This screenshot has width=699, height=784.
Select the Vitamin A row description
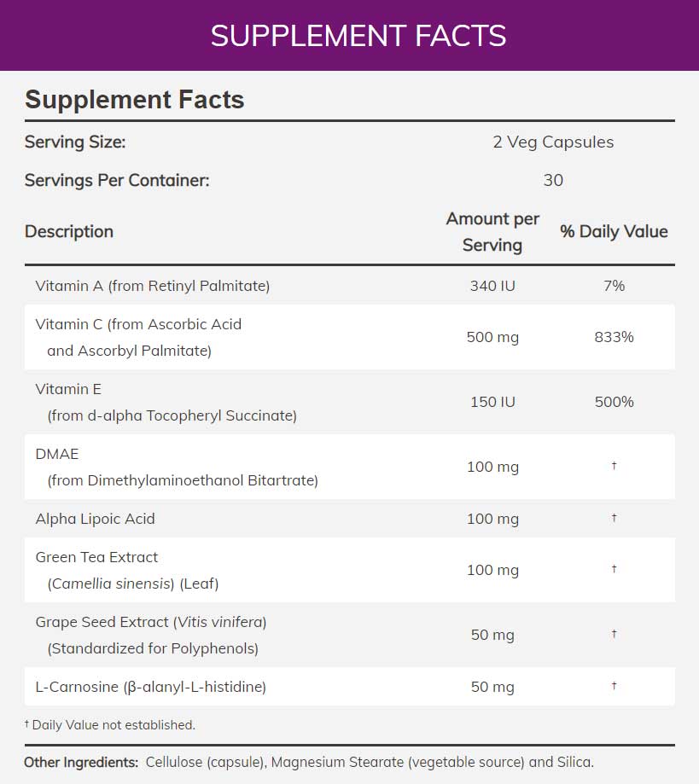click(x=153, y=286)
